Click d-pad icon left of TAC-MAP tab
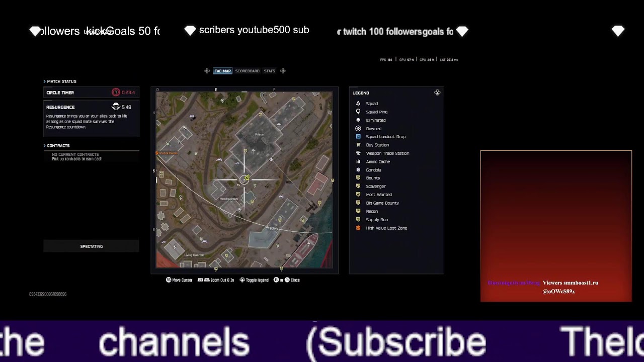 pyautogui.click(x=207, y=71)
